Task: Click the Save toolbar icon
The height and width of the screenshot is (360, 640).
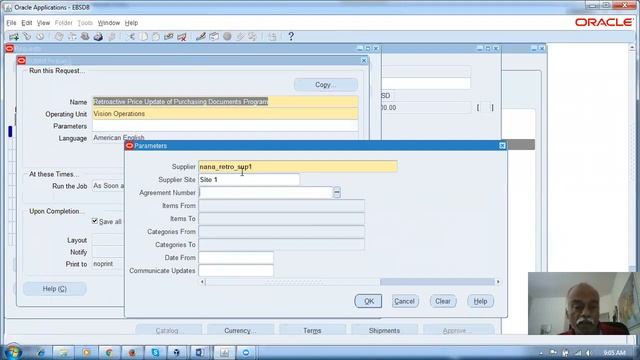Action: pyautogui.click(x=59, y=37)
